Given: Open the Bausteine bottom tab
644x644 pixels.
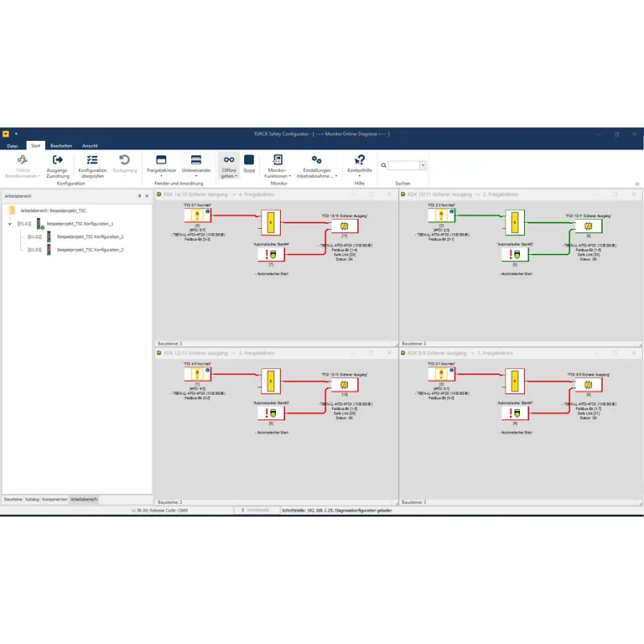Looking at the screenshot, I should 13,500.
